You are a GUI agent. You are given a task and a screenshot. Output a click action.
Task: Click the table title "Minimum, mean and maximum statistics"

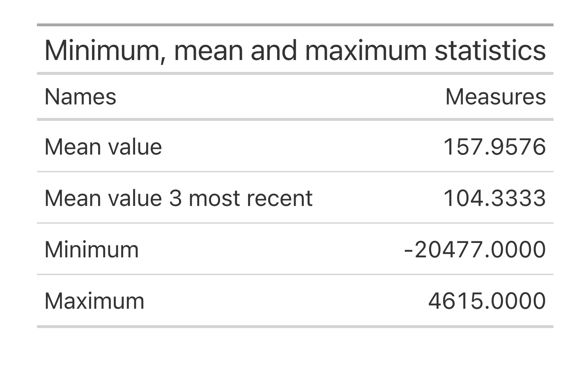[x=295, y=50]
